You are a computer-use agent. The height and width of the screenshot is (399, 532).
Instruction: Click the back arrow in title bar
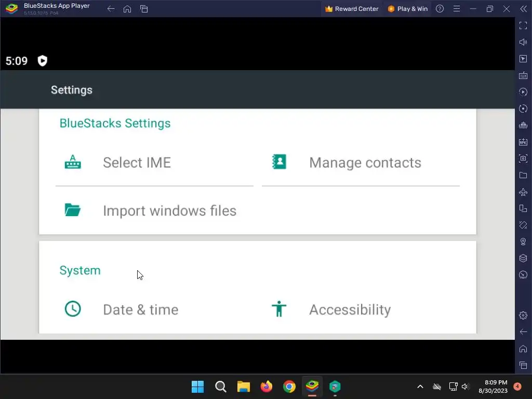coord(111,9)
